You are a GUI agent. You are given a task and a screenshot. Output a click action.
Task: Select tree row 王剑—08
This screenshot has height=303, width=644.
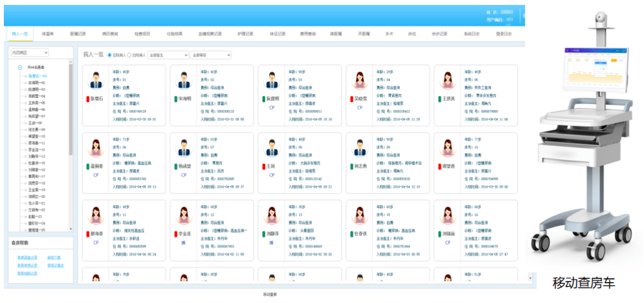pyautogui.click(x=35, y=123)
